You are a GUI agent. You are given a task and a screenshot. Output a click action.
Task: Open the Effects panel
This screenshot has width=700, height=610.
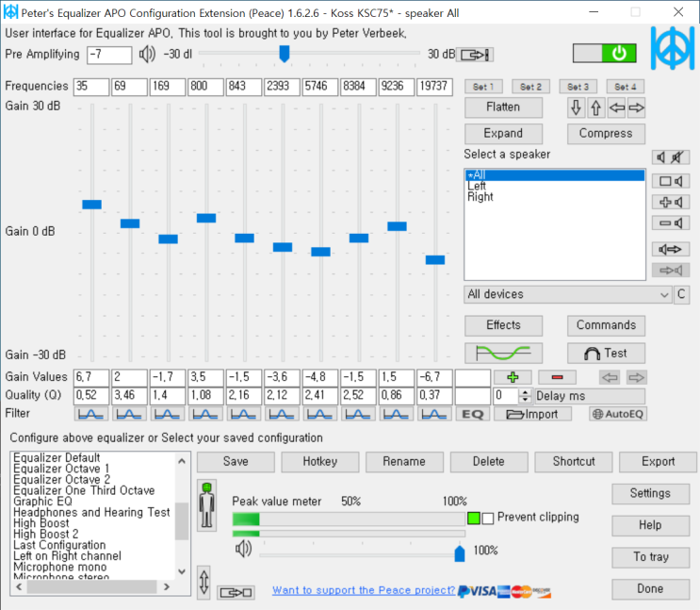(503, 325)
